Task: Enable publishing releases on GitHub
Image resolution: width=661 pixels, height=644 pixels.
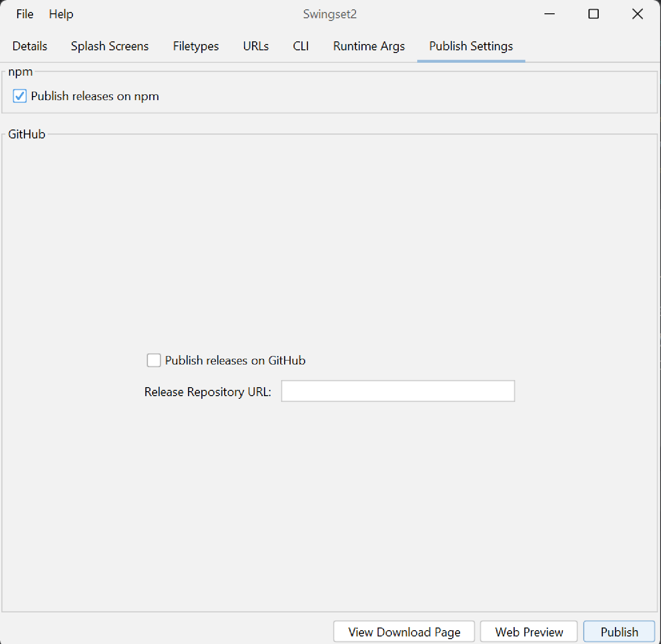Action: (153, 360)
